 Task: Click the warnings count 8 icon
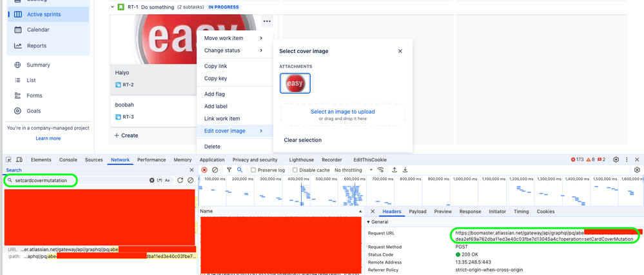click(590, 159)
